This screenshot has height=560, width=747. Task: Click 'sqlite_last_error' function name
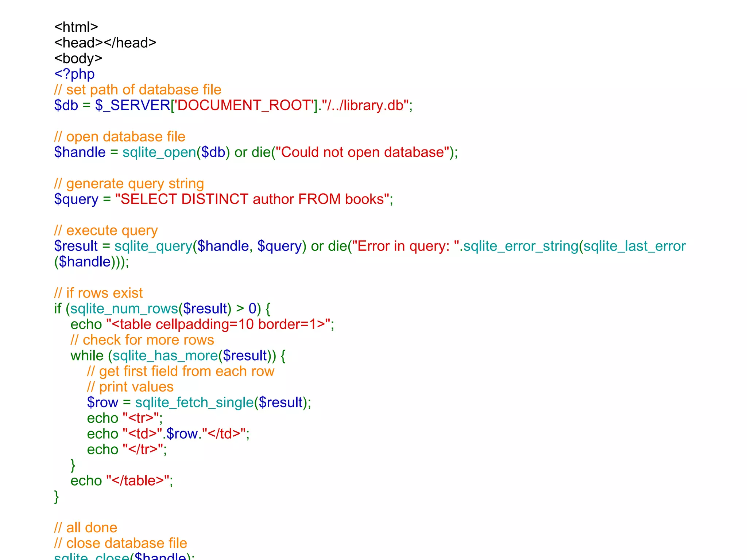(635, 246)
